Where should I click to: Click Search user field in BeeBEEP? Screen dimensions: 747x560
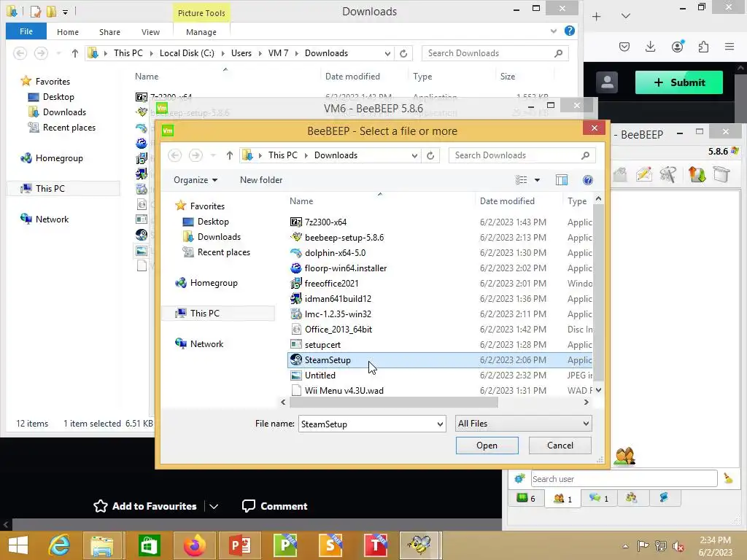[x=624, y=479]
